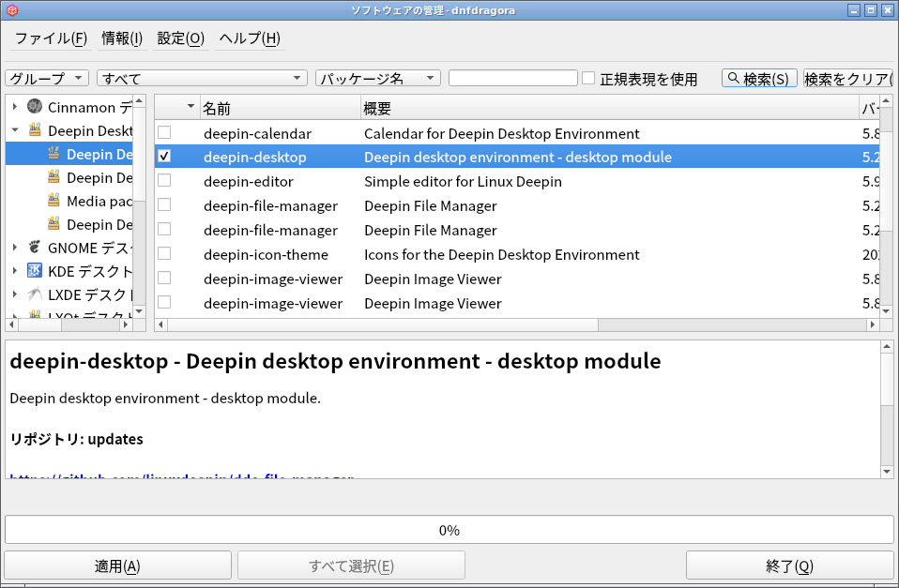Collapse the Deepin Desktop tree node
899x588 pixels.
coord(15,130)
